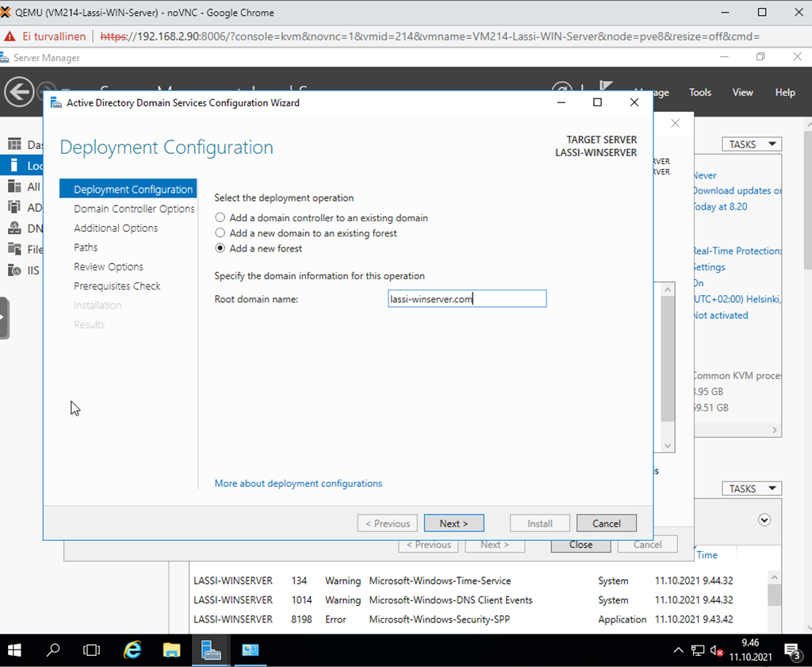The height and width of the screenshot is (667, 812).
Task: Open the upper TASKS dropdown
Action: pyautogui.click(x=752, y=144)
